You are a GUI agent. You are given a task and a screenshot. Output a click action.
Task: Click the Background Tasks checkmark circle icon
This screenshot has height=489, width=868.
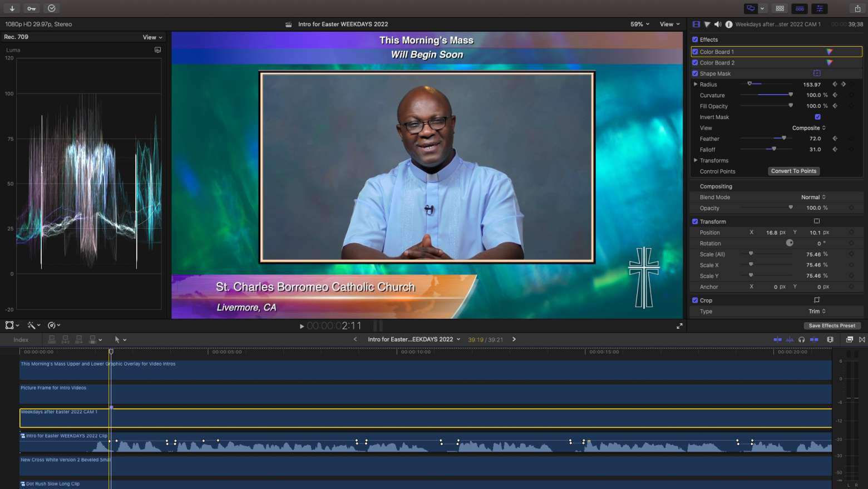click(52, 8)
